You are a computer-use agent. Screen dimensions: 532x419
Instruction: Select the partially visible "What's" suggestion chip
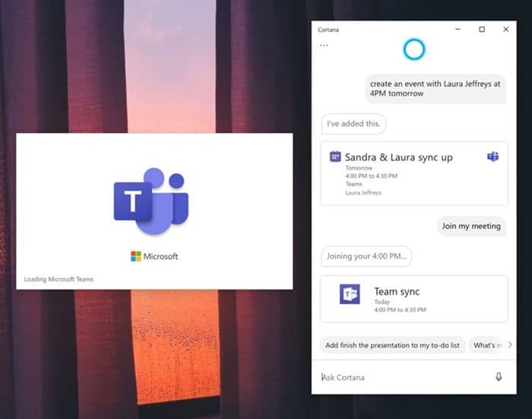click(487, 345)
